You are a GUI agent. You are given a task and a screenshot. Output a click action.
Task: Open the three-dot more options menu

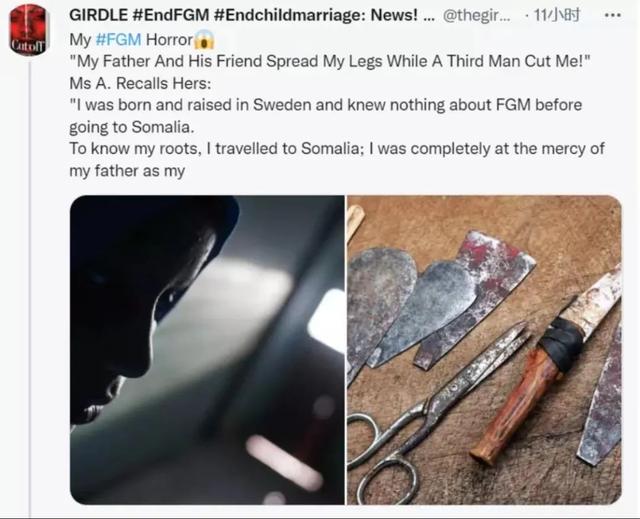pos(613,16)
